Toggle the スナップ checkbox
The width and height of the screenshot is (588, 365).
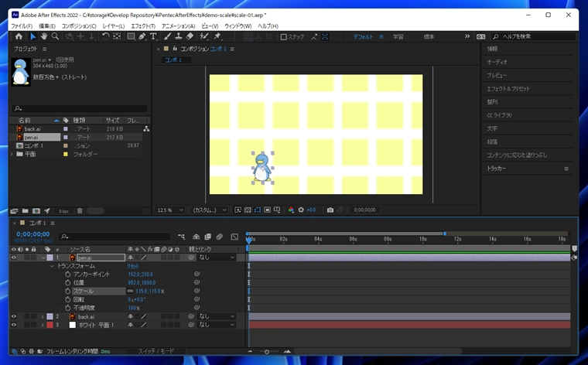(284, 36)
